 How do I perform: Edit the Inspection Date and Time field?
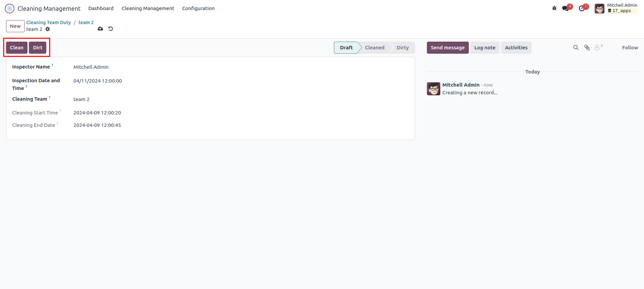coord(98,81)
